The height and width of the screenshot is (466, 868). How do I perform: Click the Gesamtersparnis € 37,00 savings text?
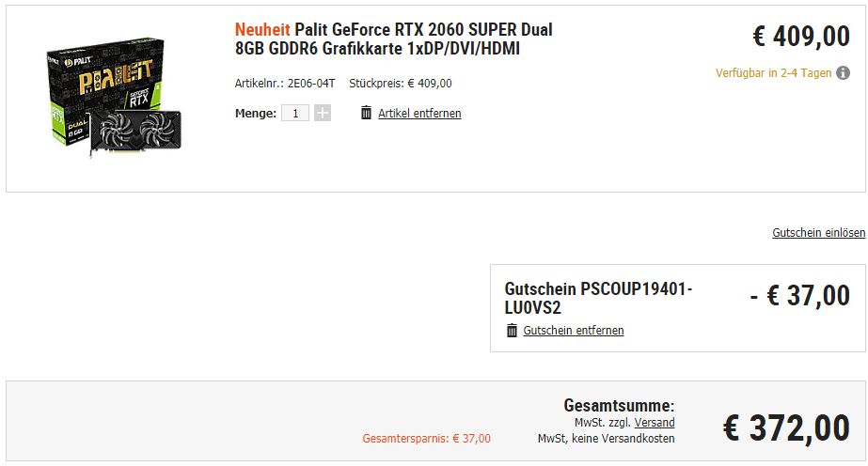[x=426, y=439]
